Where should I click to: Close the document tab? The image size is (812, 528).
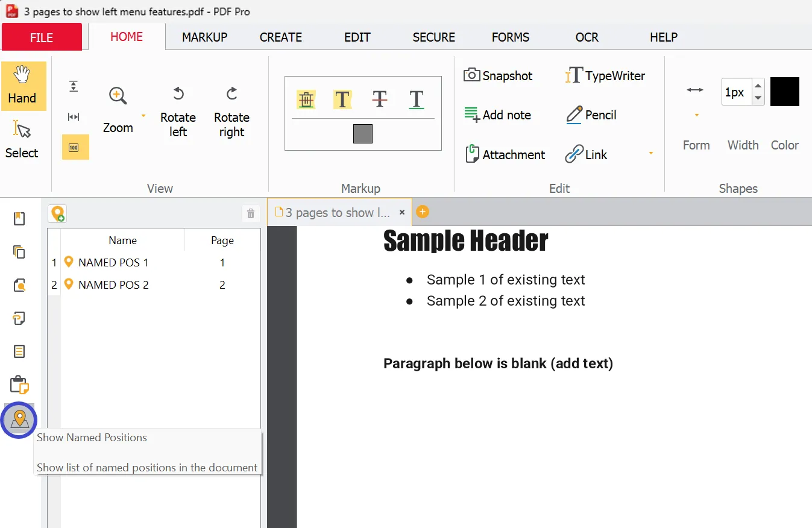pyautogui.click(x=402, y=212)
